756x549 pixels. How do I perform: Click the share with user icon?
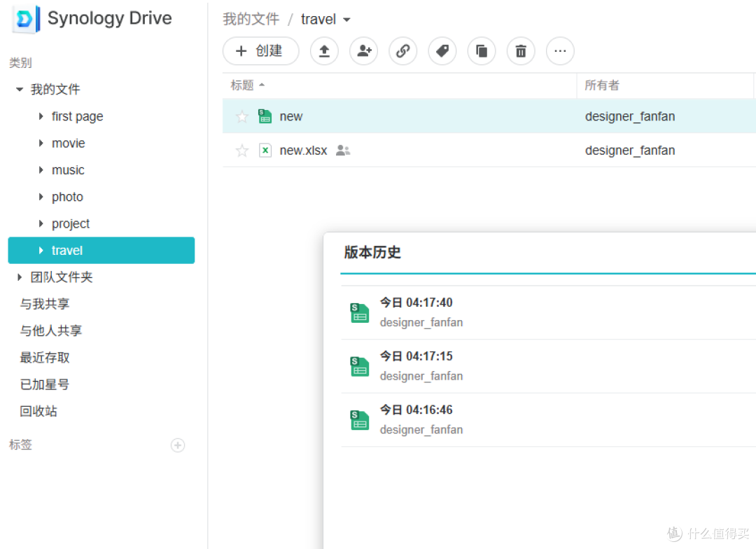coord(363,51)
